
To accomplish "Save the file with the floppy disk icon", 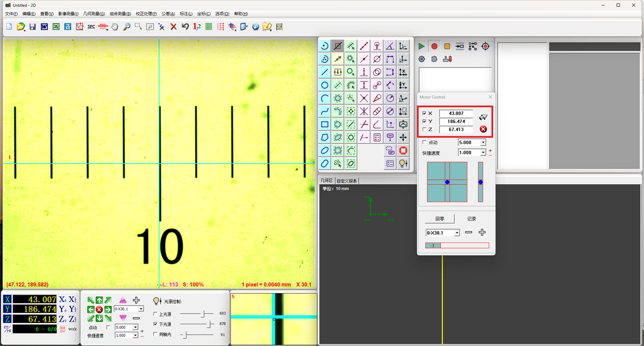I will [x=32, y=27].
